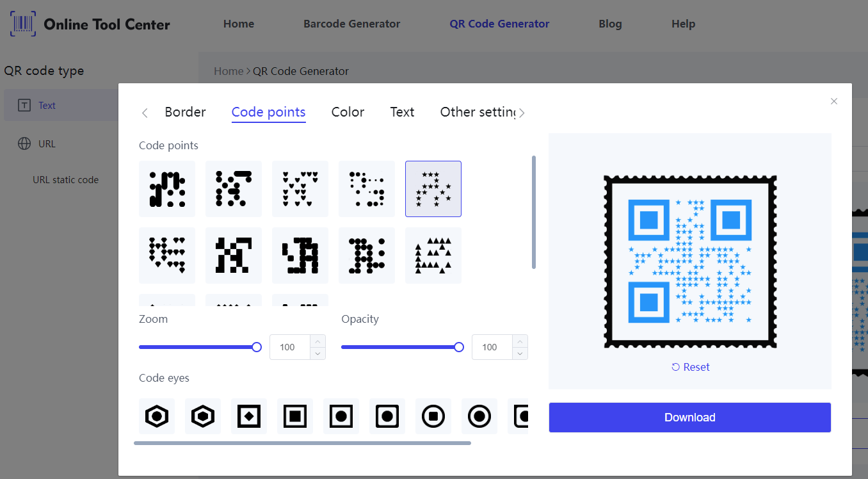The height and width of the screenshot is (479, 868).
Task: Click the Home breadcrumb link
Action: pos(229,71)
